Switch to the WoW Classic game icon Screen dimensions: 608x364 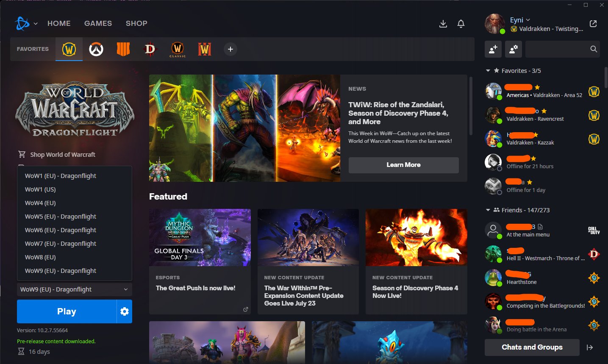click(x=177, y=49)
